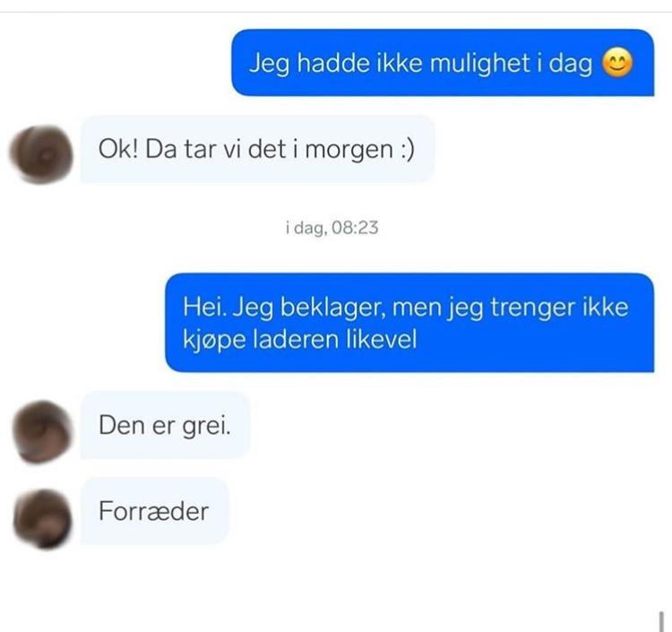672x632 pixels.
Task: Select the blurred avatar beside "Forræder"
Action: tap(42, 519)
